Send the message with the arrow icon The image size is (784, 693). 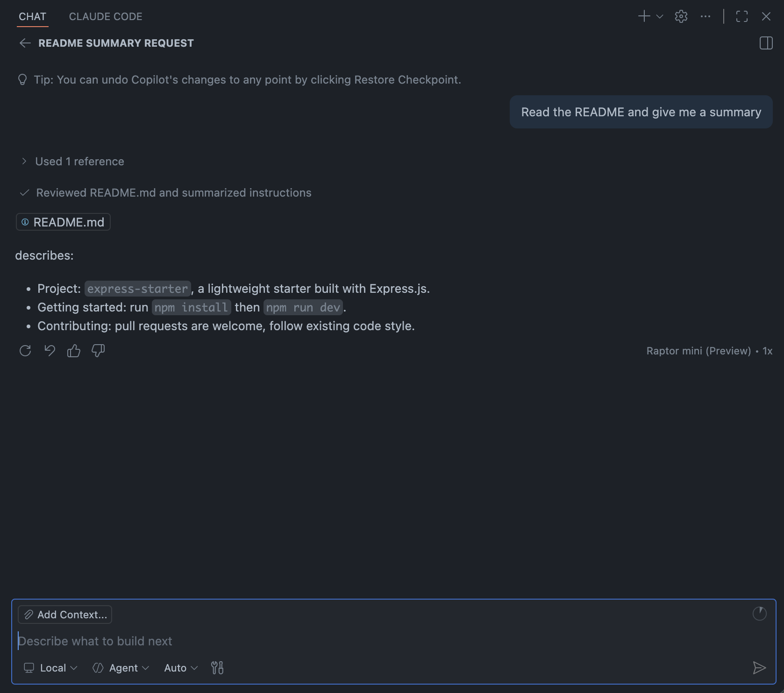point(759,668)
